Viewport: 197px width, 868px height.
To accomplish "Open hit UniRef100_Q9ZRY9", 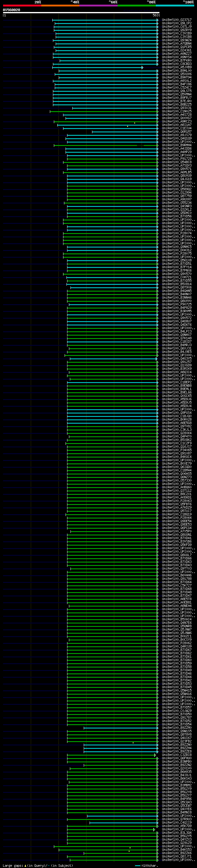I will coord(177,30).
